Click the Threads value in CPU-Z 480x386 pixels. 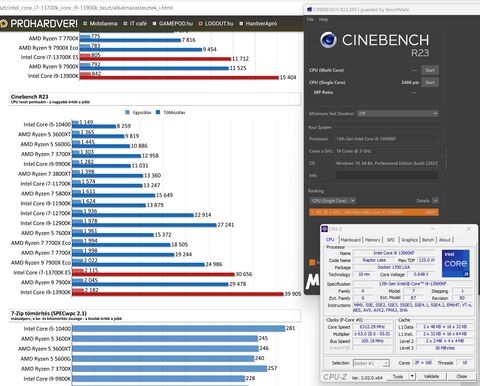tap(465, 363)
